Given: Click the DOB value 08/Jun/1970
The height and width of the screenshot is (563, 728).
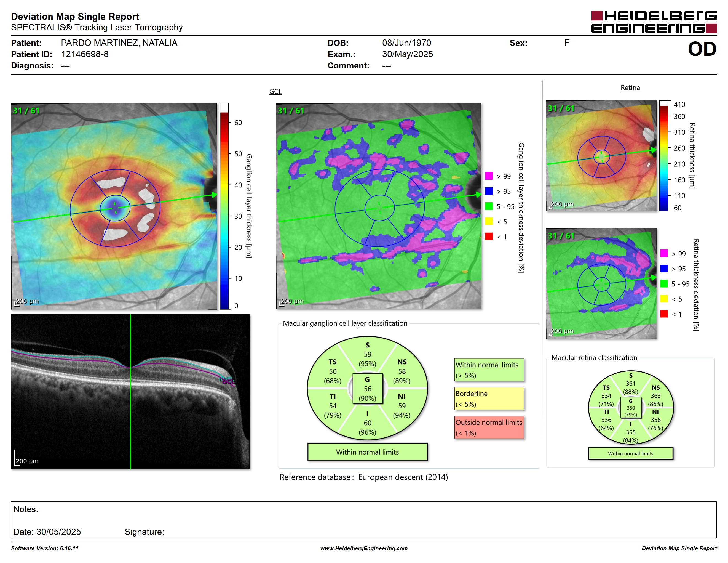Looking at the screenshot, I should tap(406, 43).
